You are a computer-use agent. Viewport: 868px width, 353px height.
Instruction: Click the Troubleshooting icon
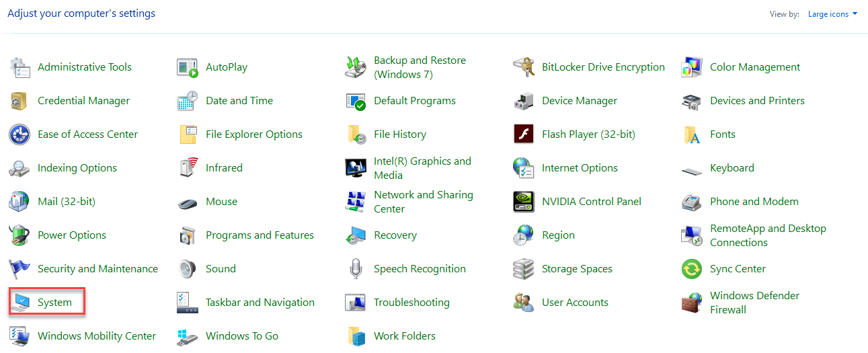tap(355, 303)
